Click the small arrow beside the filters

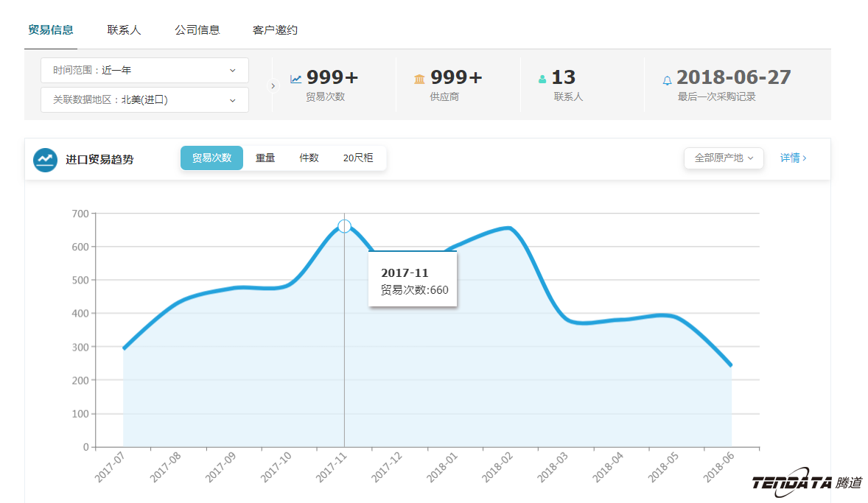[273, 85]
